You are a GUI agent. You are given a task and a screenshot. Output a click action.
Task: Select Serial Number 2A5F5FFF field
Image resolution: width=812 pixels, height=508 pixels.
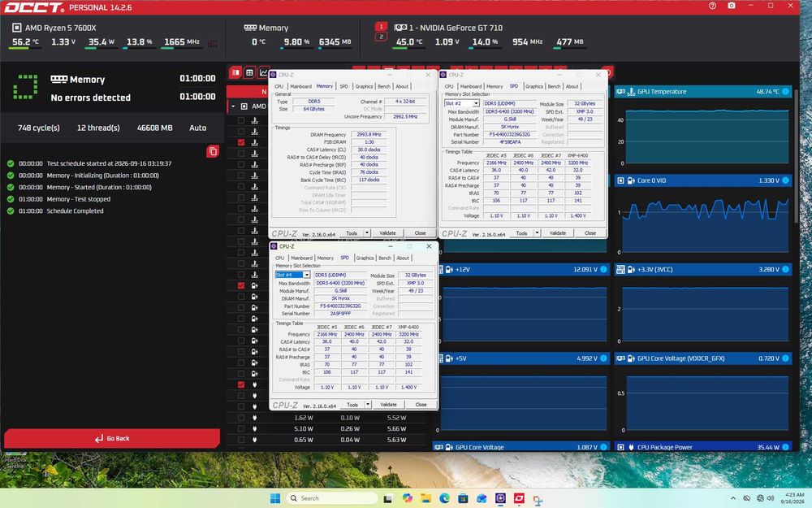tap(340, 314)
